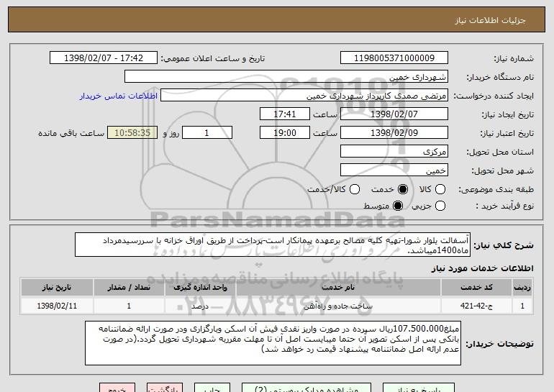Image resolution: width=554 pixels, height=392 pixels.
Task: Click the service name ساخت جاده و راه‌آهن
Action: coord(338,306)
